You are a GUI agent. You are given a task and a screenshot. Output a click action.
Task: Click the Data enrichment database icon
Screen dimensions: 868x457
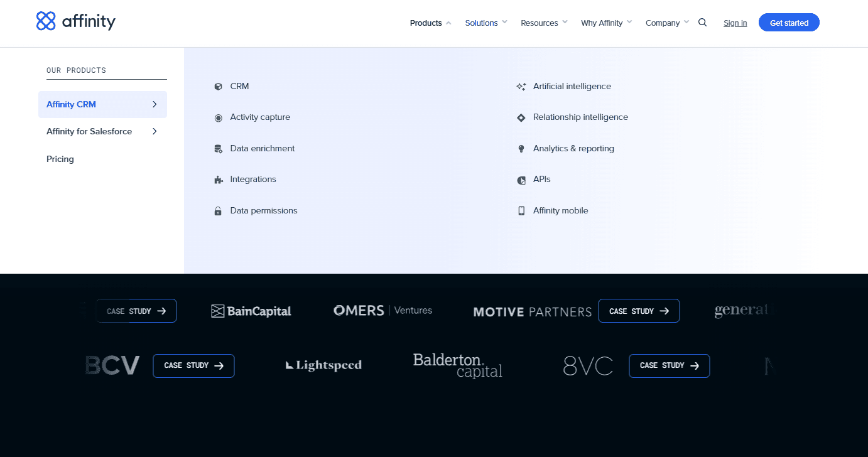(218, 149)
